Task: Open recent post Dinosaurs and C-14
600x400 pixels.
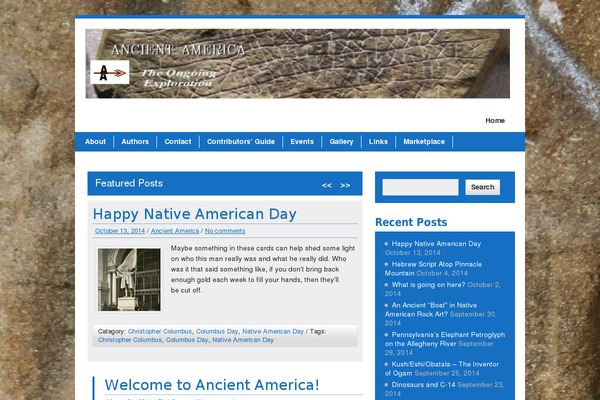Action: coord(423,385)
